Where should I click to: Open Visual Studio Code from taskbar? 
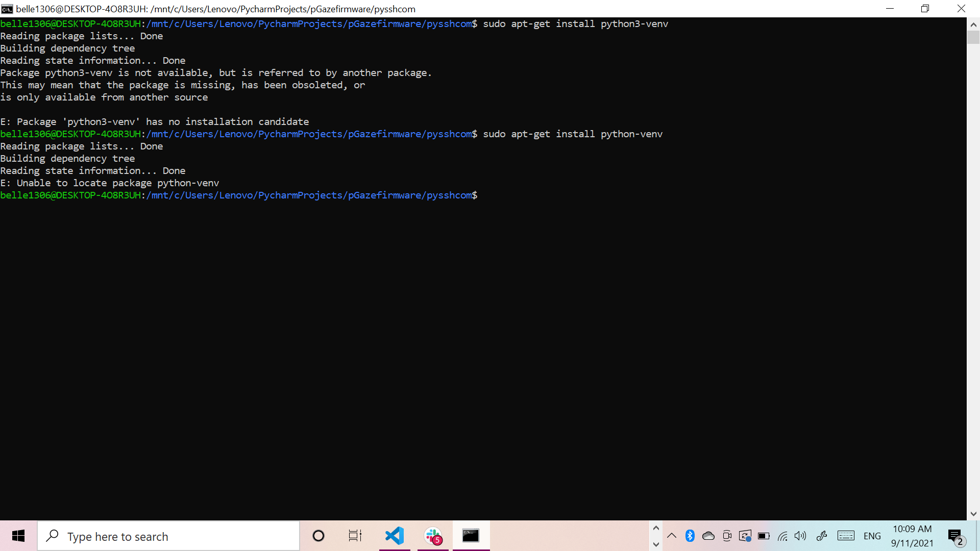coord(395,536)
